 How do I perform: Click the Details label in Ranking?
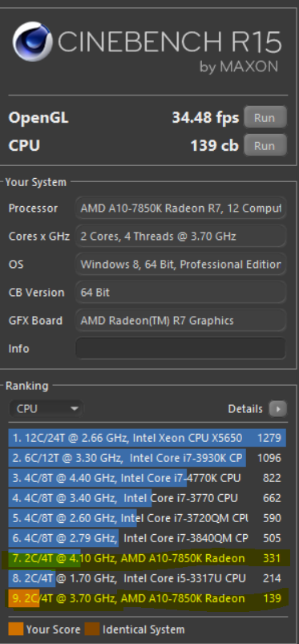245,409
